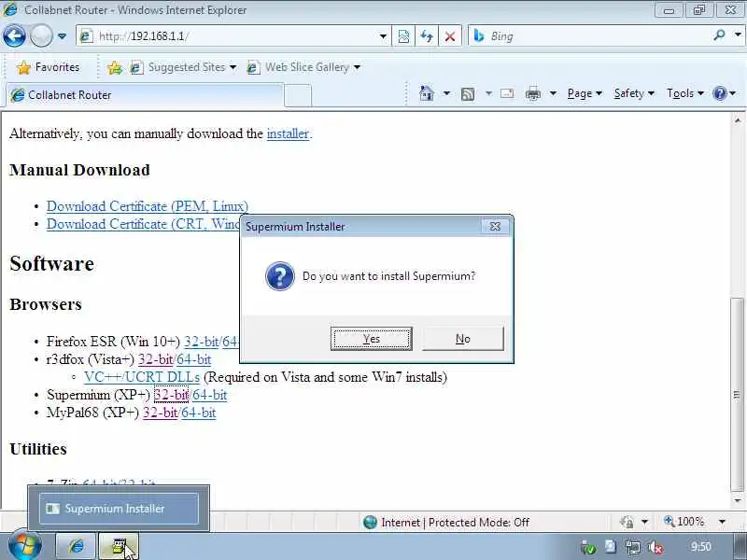Click the Forward navigation arrow
Image resolution: width=747 pixels, height=560 pixels.
click(x=41, y=36)
